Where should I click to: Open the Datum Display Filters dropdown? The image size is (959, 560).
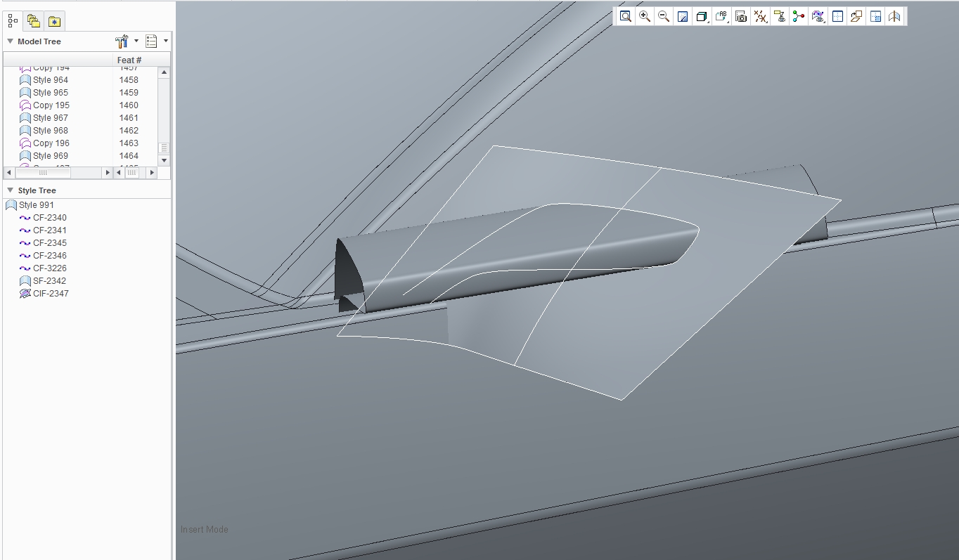tap(761, 16)
